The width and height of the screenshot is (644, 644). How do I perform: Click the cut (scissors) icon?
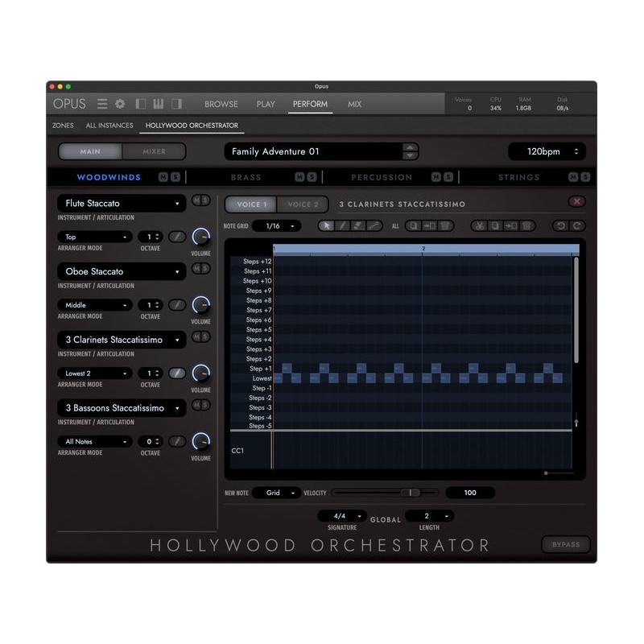point(479,226)
